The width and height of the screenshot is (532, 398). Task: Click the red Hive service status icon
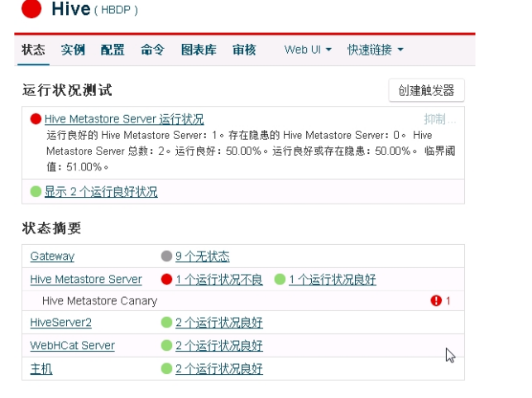pyautogui.click(x=31, y=8)
